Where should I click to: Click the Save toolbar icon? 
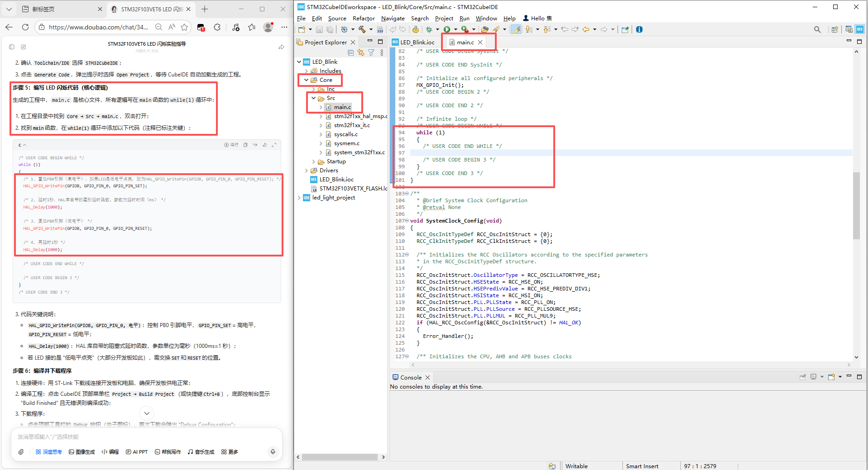[319, 29]
